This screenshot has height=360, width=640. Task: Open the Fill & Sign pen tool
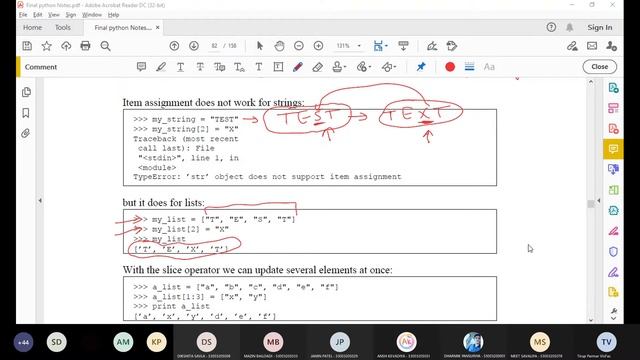(x=432, y=46)
